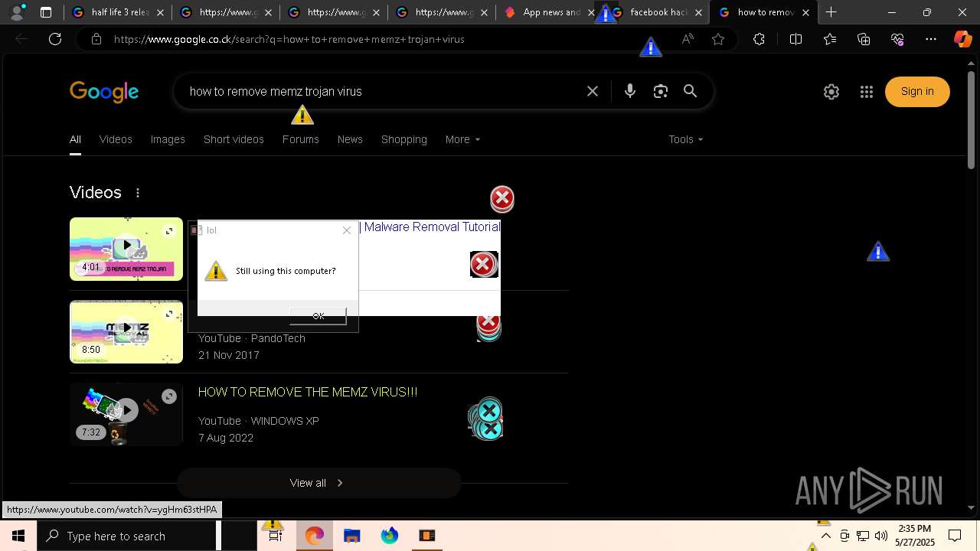The height and width of the screenshot is (551, 980).
Task: Play the 8:50 video thumbnail
Action: pos(126,331)
